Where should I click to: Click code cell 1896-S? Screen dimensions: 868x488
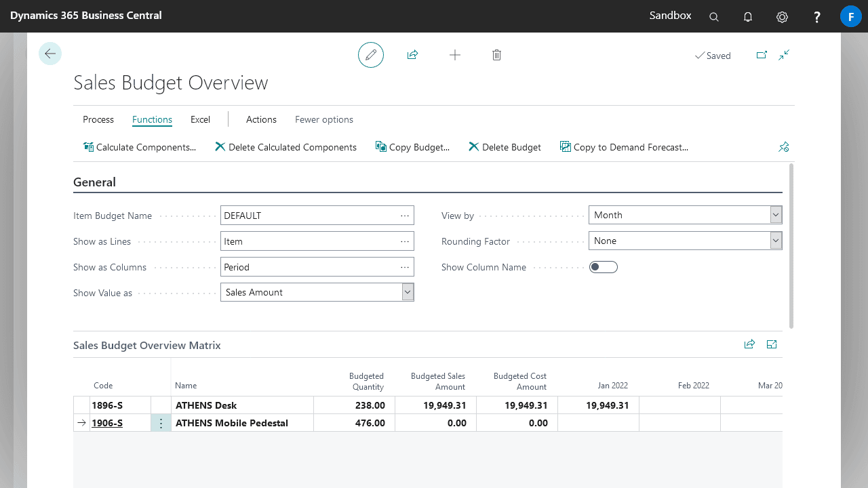pyautogui.click(x=121, y=405)
